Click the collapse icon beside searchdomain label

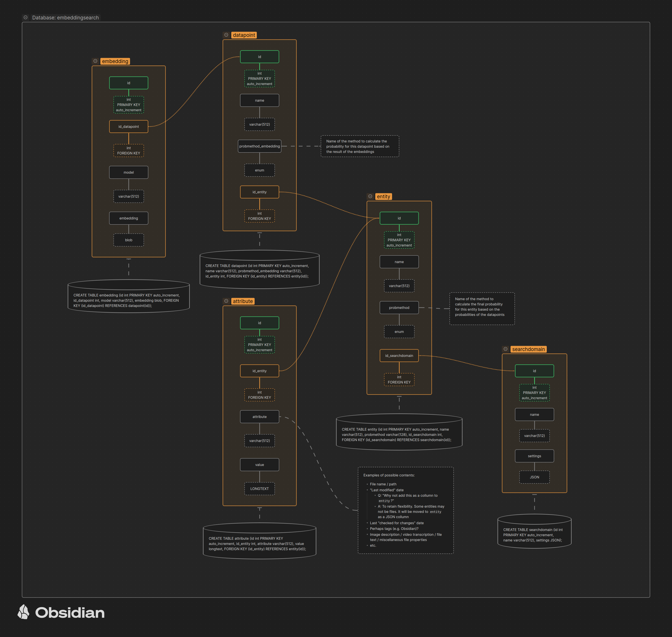[505, 349]
